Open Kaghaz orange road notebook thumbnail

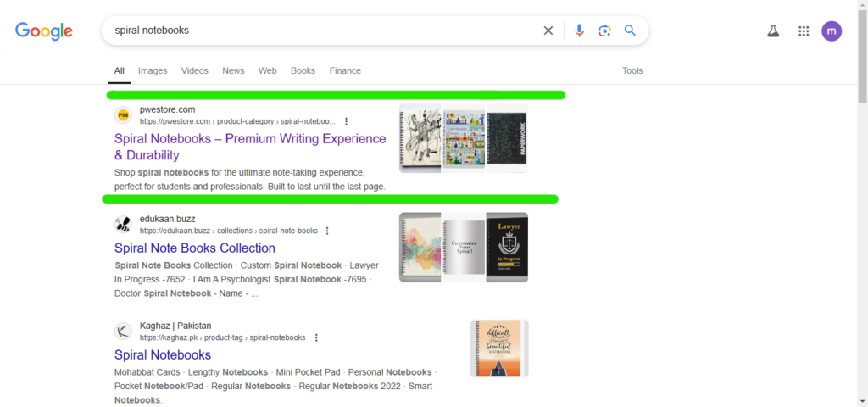[x=499, y=348]
